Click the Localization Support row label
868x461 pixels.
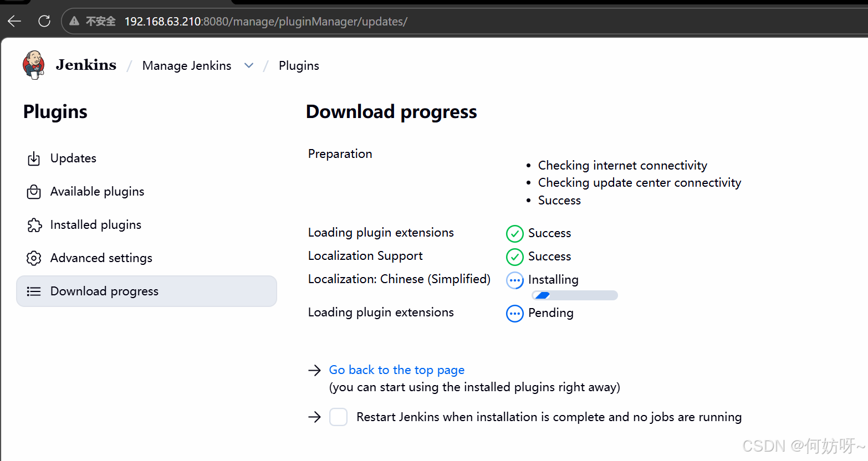[365, 256]
